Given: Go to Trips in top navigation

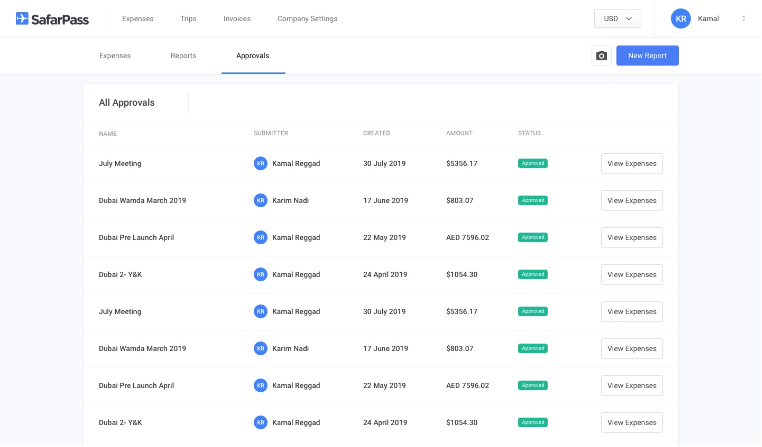Looking at the screenshot, I should point(188,18).
